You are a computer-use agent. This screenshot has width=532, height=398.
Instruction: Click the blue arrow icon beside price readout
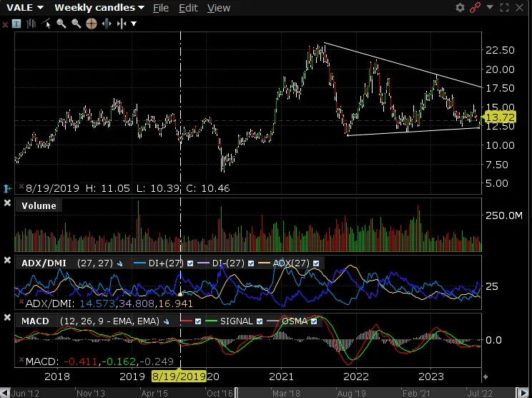(x=7, y=188)
